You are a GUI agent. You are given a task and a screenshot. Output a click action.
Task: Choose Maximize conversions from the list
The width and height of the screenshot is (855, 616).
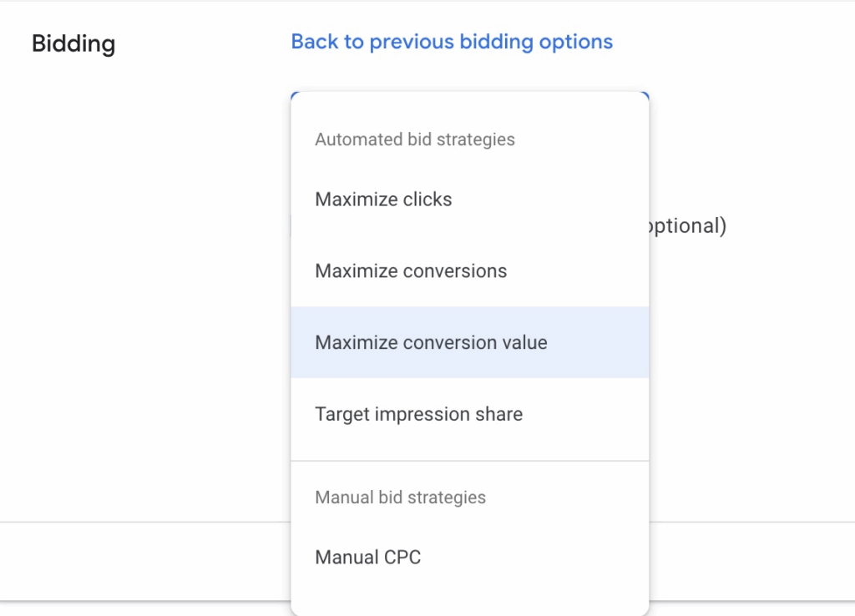411,271
